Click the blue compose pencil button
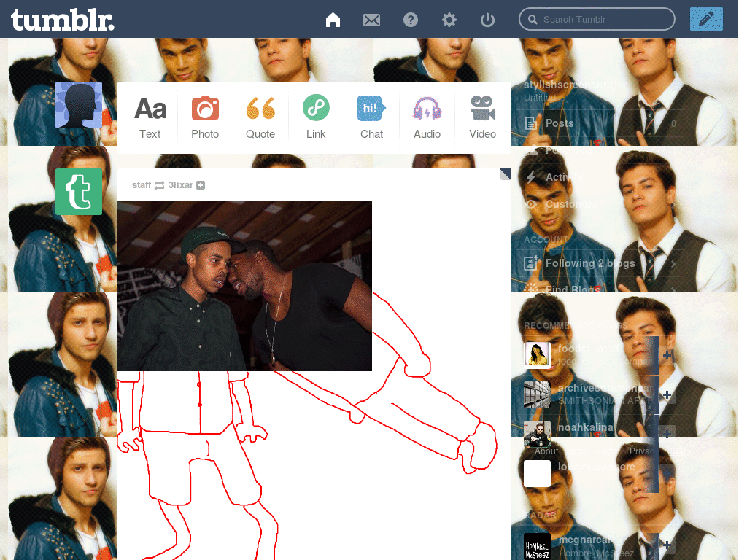 706,19
